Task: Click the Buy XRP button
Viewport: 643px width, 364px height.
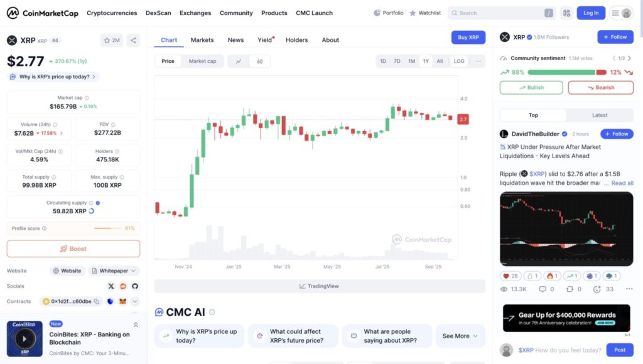Action: tap(468, 37)
